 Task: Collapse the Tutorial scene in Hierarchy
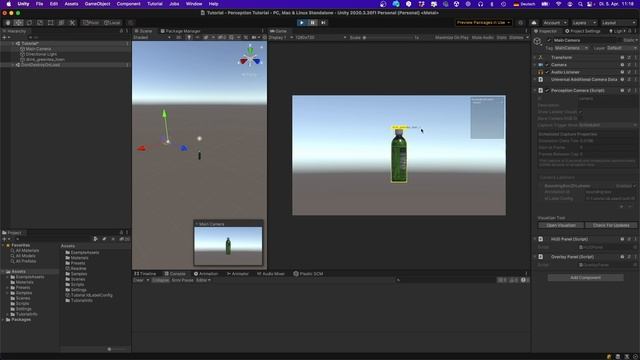[x=13, y=43]
